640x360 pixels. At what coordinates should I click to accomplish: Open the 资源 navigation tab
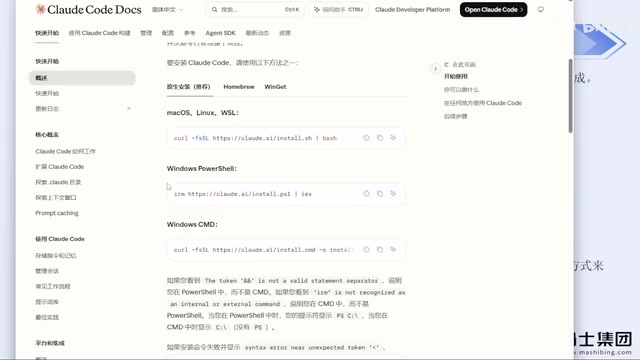click(285, 33)
